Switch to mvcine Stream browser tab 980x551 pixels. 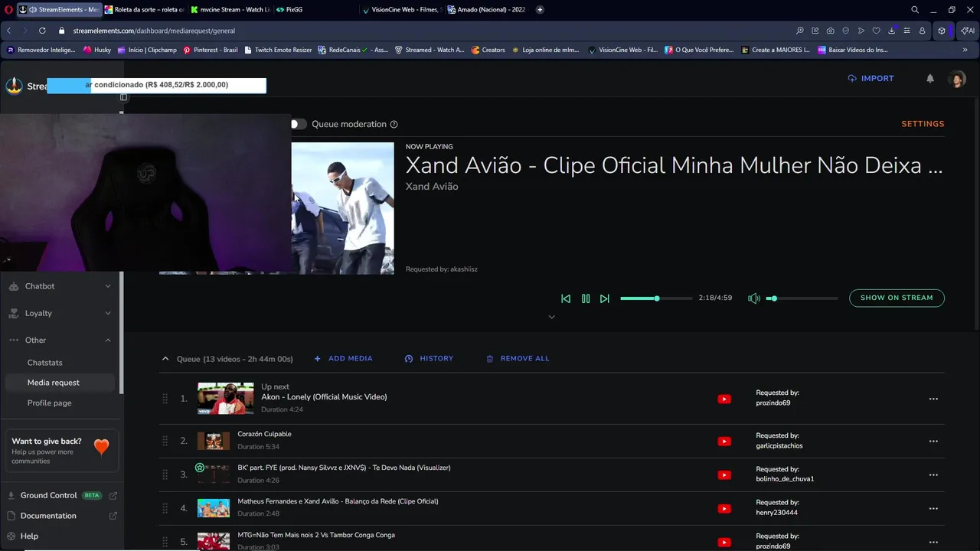(x=230, y=10)
